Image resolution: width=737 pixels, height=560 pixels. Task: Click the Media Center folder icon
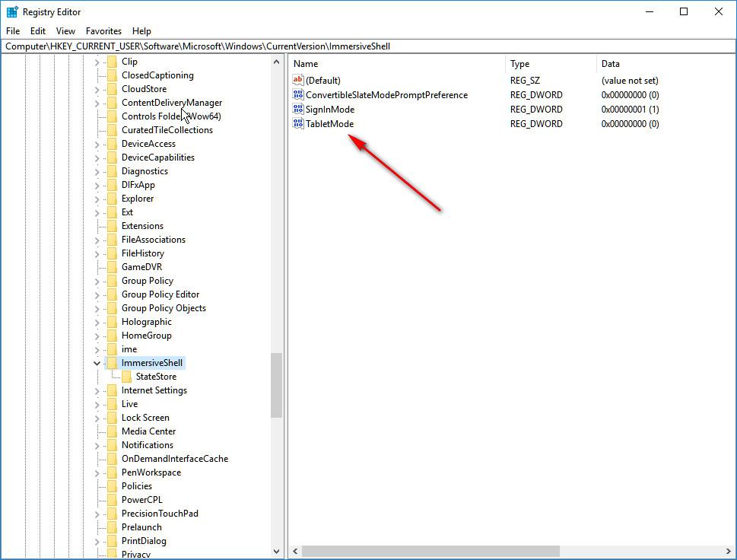112,431
